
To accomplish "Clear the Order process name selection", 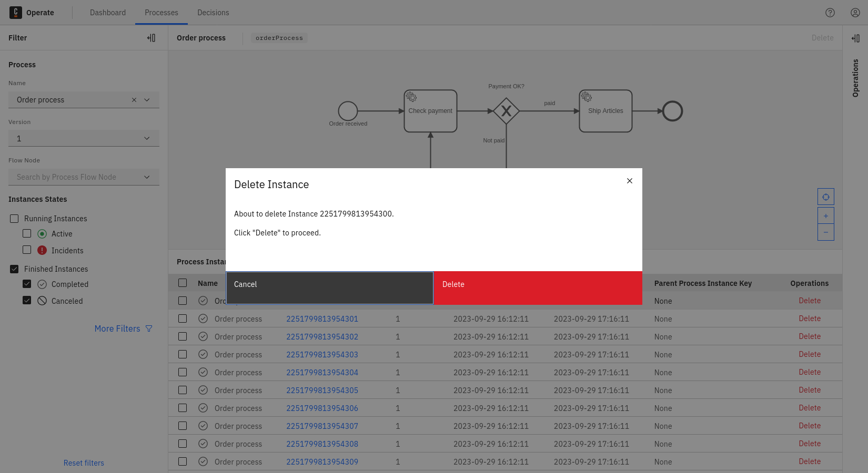I will pyautogui.click(x=134, y=100).
